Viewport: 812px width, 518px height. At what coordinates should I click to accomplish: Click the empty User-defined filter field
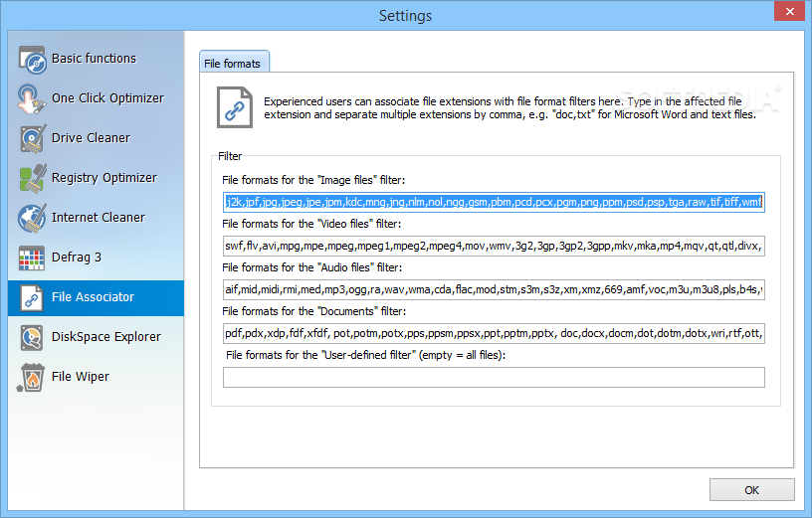[494, 377]
